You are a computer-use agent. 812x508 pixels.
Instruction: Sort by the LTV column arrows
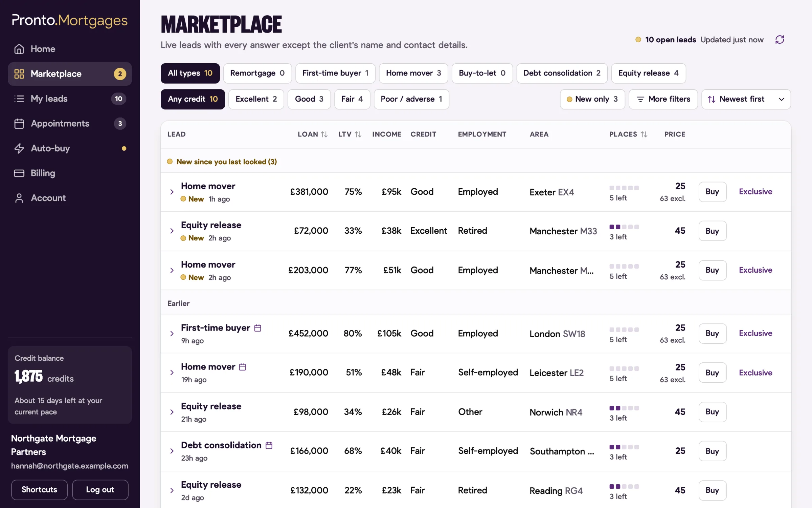pos(358,134)
